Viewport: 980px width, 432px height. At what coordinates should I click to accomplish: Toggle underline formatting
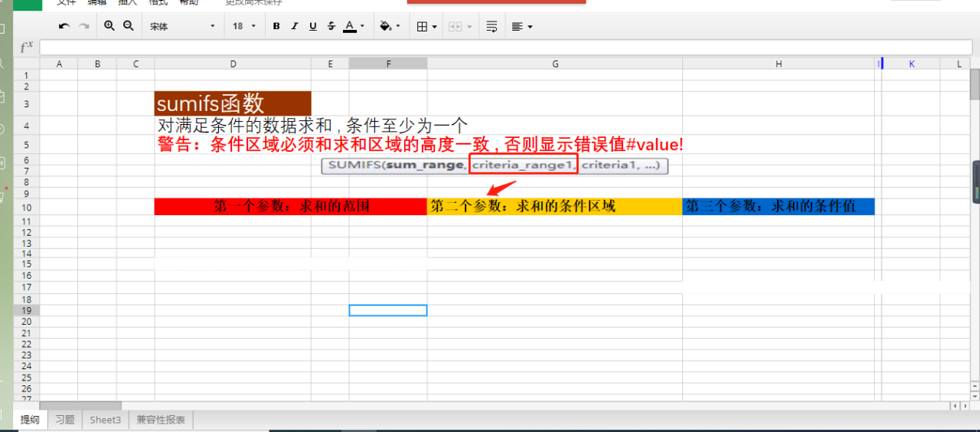tap(313, 26)
